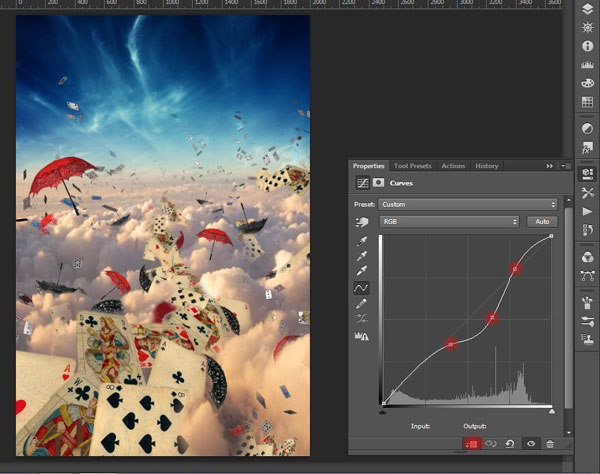The height and width of the screenshot is (474, 600).
Task: Select the lowest middle curve control point
Action: point(451,344)
